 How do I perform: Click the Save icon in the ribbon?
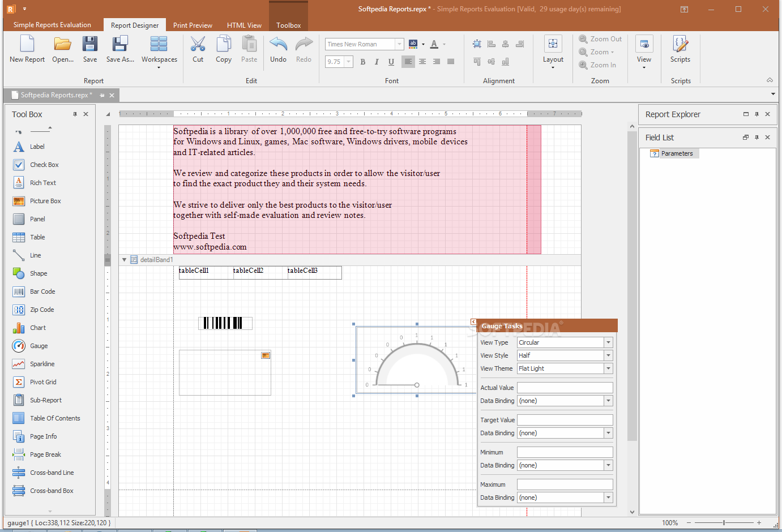(90, 44)
